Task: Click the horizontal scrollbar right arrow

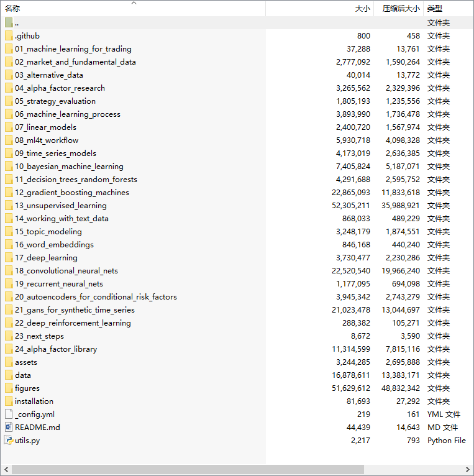Action: pyautogui.click(x=468, y=469)
